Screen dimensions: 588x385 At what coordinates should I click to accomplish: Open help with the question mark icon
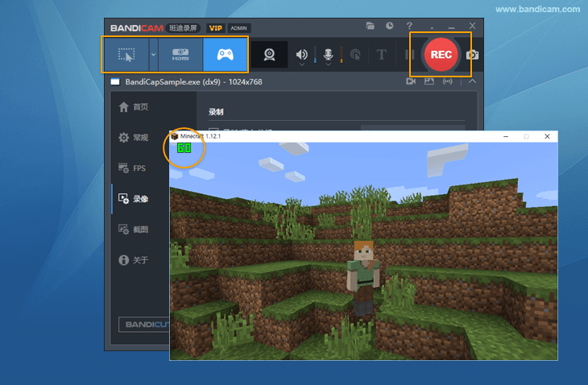tap(409, 26)
